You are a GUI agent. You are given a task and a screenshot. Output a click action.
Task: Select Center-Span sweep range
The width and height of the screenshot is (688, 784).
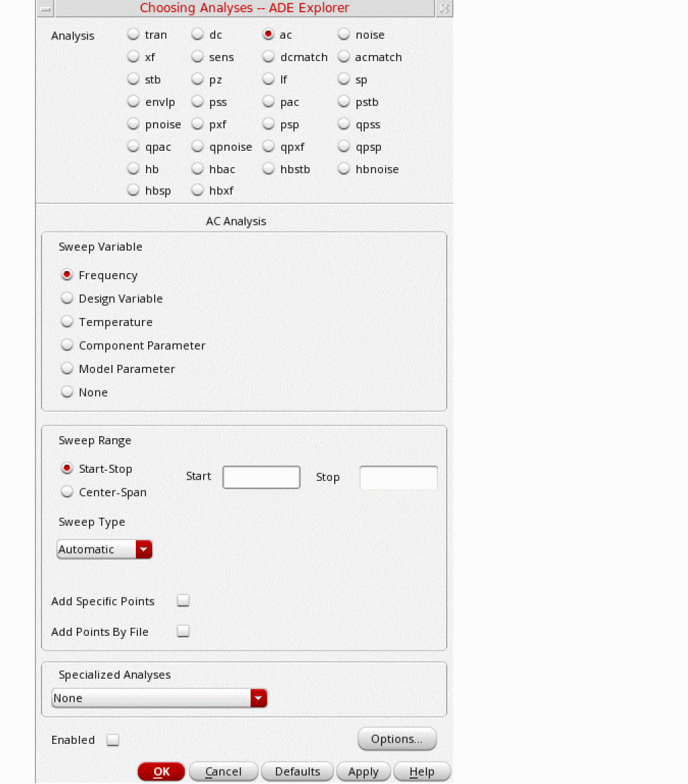pyautogui.click(x=67, y=492)
